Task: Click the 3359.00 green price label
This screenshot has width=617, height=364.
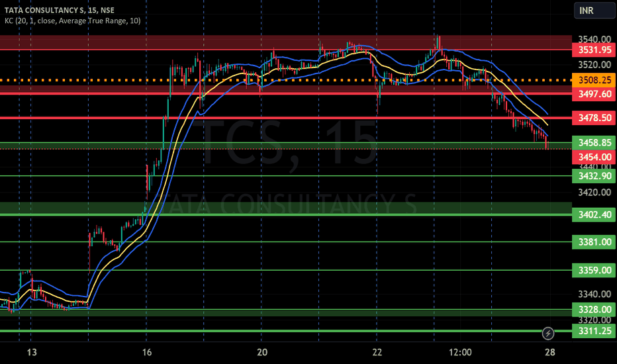Action: (x=594, y=270)
